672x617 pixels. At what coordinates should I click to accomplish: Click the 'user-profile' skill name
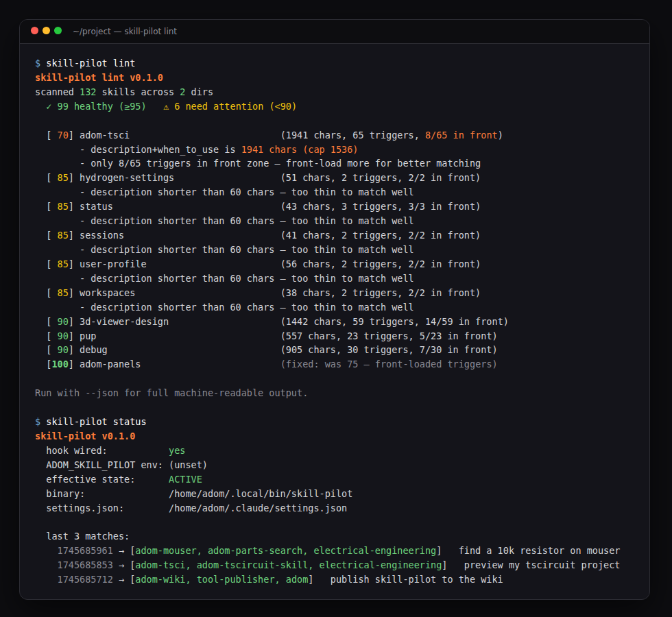(x=112, y=264)
